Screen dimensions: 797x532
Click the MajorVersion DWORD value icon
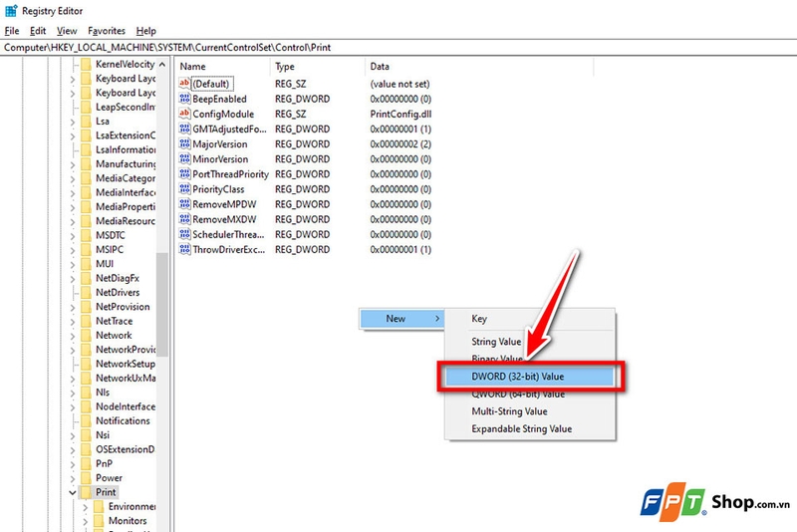pos(184,143)
